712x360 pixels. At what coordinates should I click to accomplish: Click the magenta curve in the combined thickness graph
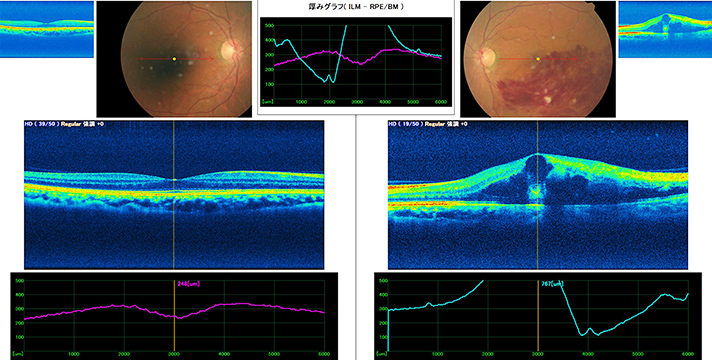(318, 53)
